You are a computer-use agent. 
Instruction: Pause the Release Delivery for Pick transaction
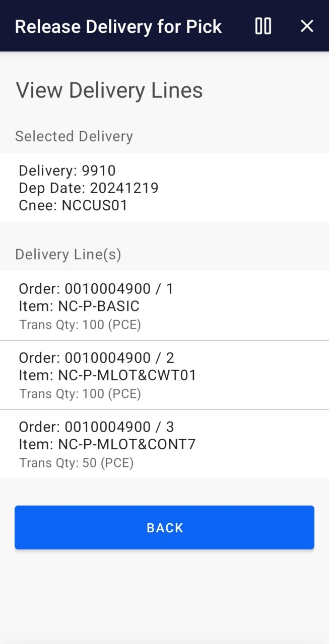pos(263,26)
